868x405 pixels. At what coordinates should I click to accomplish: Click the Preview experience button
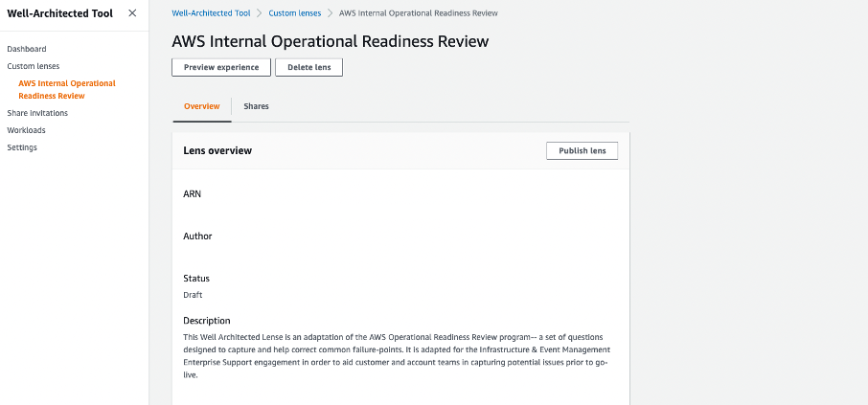pos(221,67)
